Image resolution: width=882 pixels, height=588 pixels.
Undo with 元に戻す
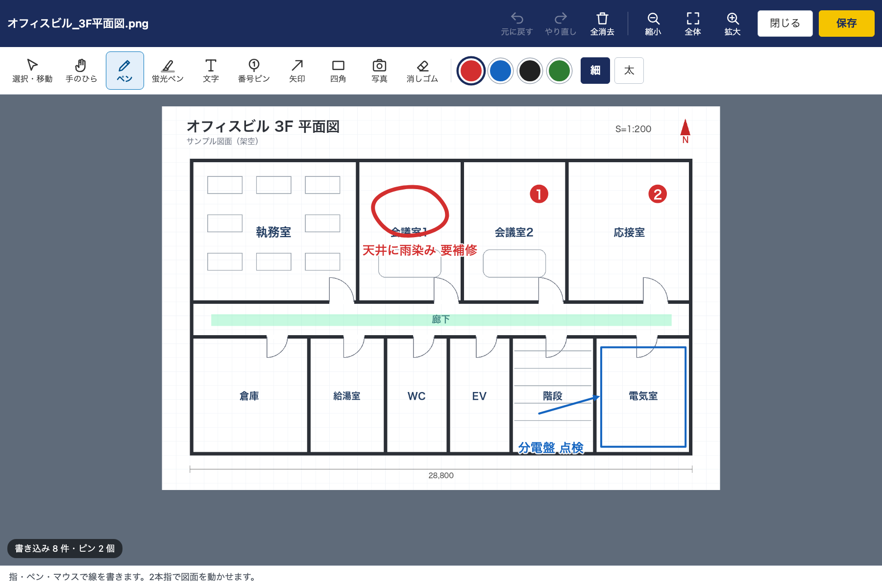click(517, 24)
